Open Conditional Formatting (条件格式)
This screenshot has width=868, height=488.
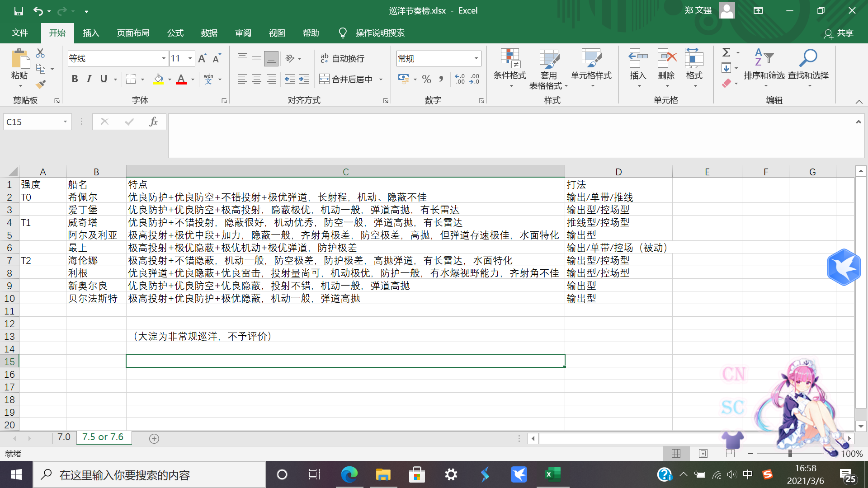[510, 68]
